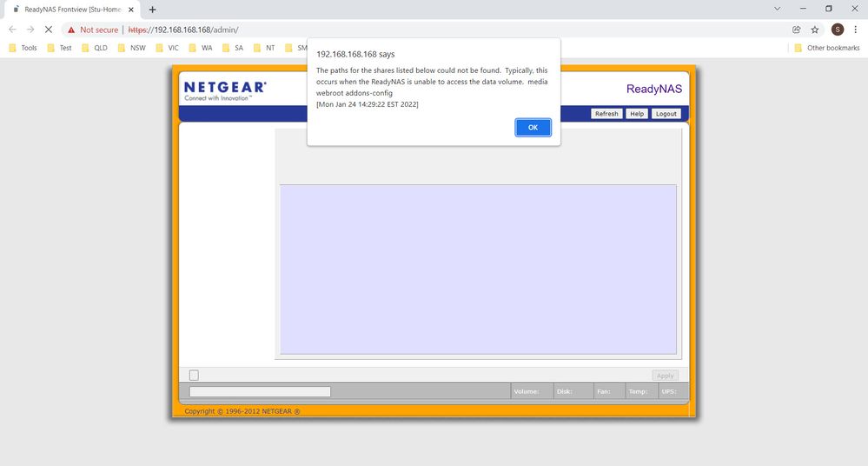Viewport: 868px width, 466px height.
Task: Restore down the Chrome window
Action: (829, 9)
